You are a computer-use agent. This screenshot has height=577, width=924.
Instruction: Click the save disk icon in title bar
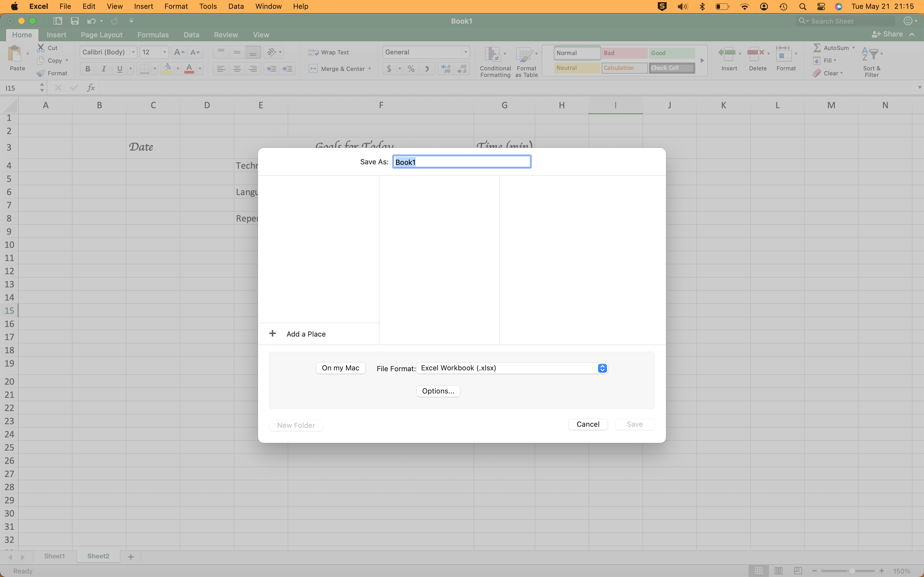click(75, 21)
